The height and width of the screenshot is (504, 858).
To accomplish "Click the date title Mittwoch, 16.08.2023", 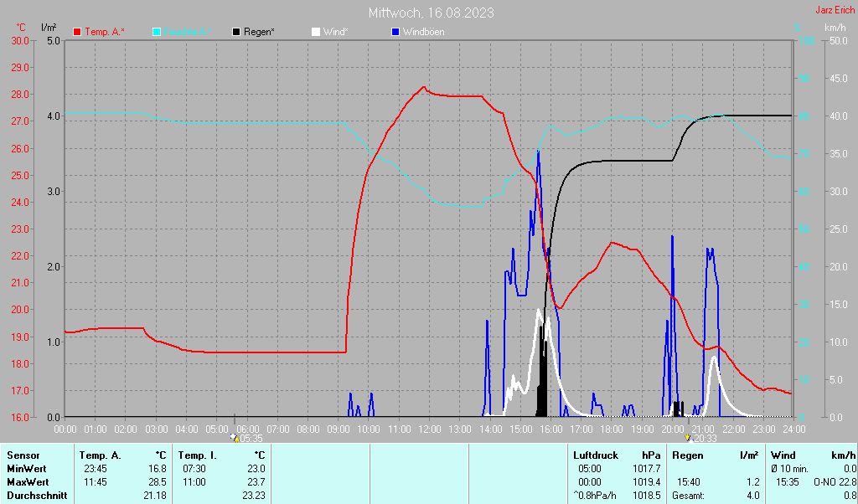I will tap(431, 13).
